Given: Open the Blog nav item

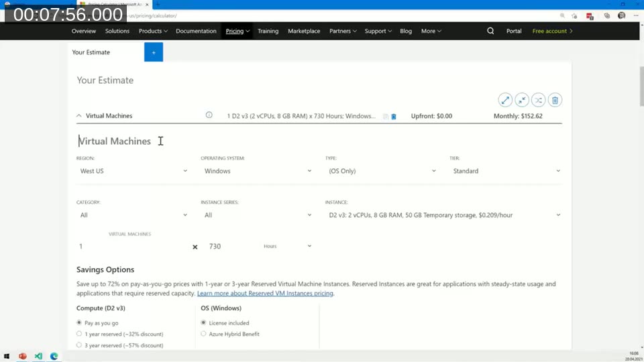Looking at the screenshot, I should 406,32.
